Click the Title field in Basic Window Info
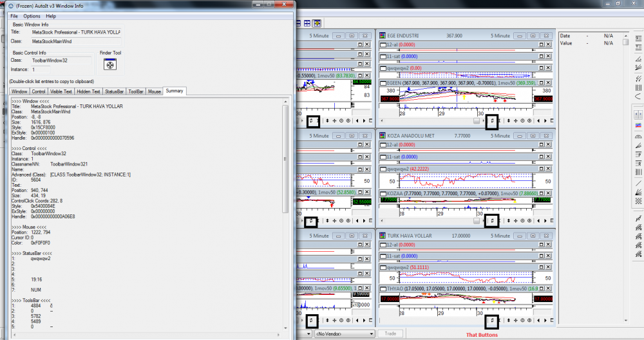644x340 pixels. [76, 32]
